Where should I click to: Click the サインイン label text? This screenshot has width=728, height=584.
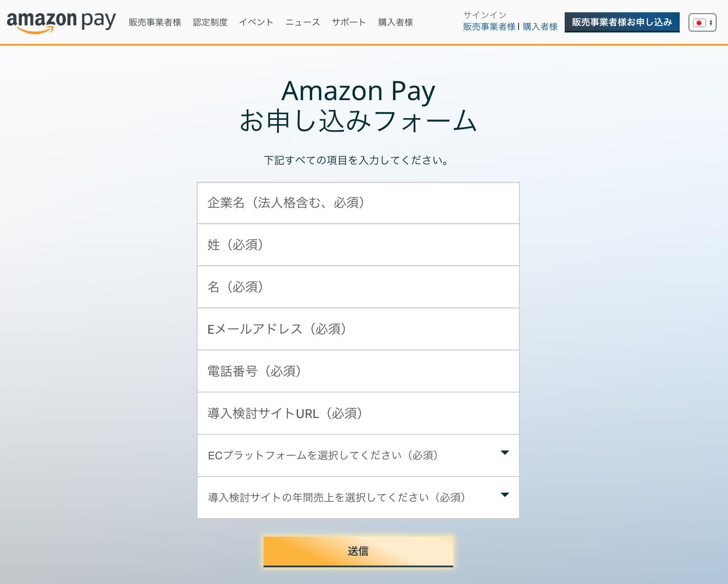click(485, 15)
